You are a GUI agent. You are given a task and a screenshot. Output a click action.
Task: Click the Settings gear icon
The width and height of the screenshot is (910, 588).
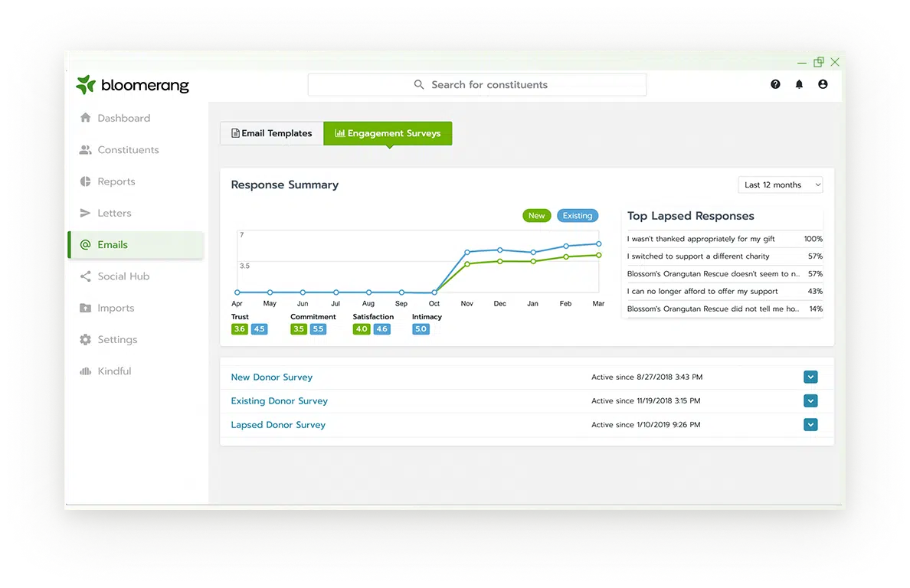[x=85, y=339]
